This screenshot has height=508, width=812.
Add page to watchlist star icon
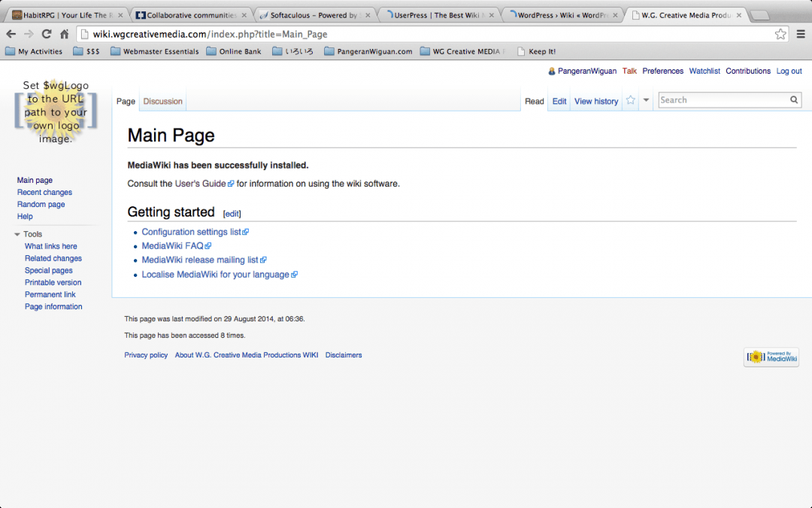(x=630, y=101)
